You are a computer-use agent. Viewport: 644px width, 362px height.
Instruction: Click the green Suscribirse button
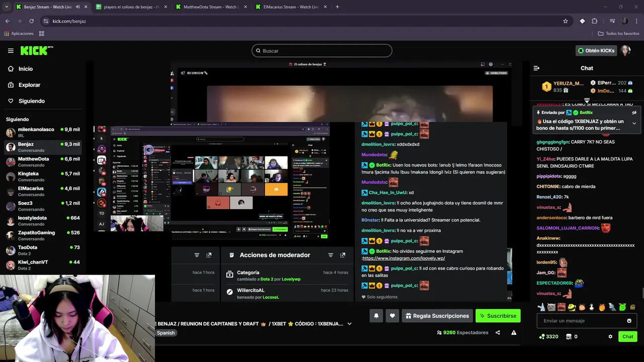coord(498,316)
